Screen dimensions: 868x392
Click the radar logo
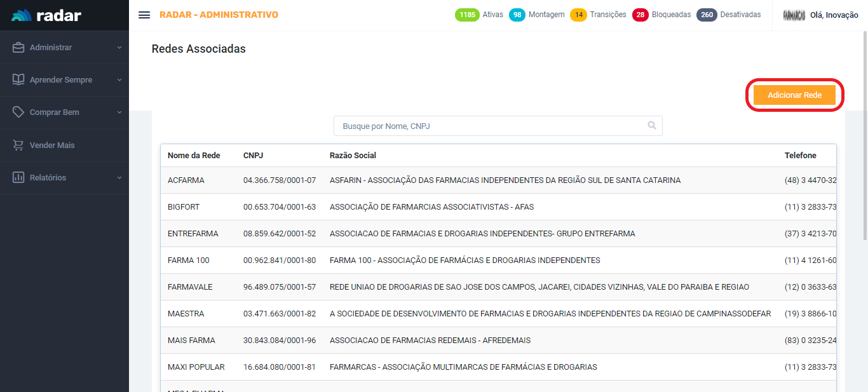[x=46, y=15]
